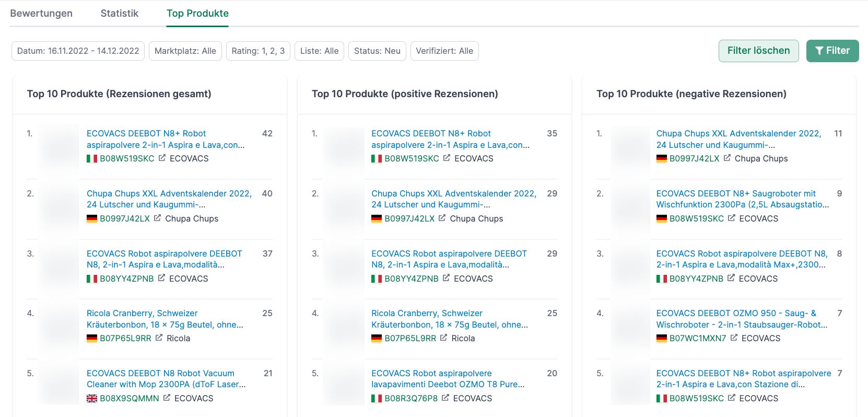Open the Datum date range filter chip
This screenshot has width=868, height=417.
78,51
